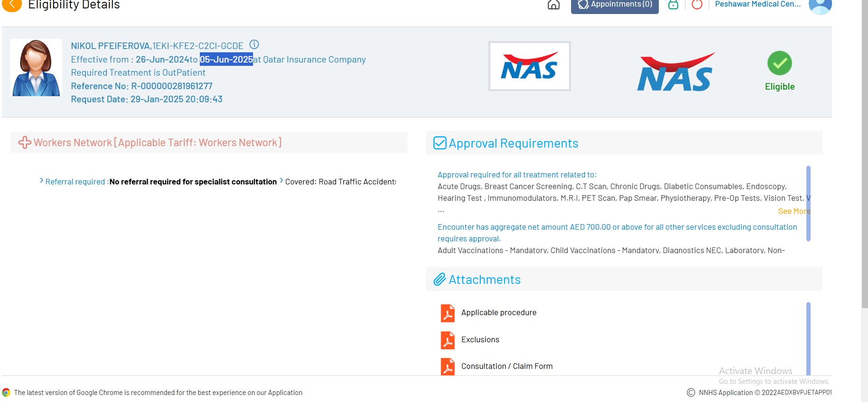Click the red power logout icon
This screenshot has height=402, width=868.
coord(697,5)
